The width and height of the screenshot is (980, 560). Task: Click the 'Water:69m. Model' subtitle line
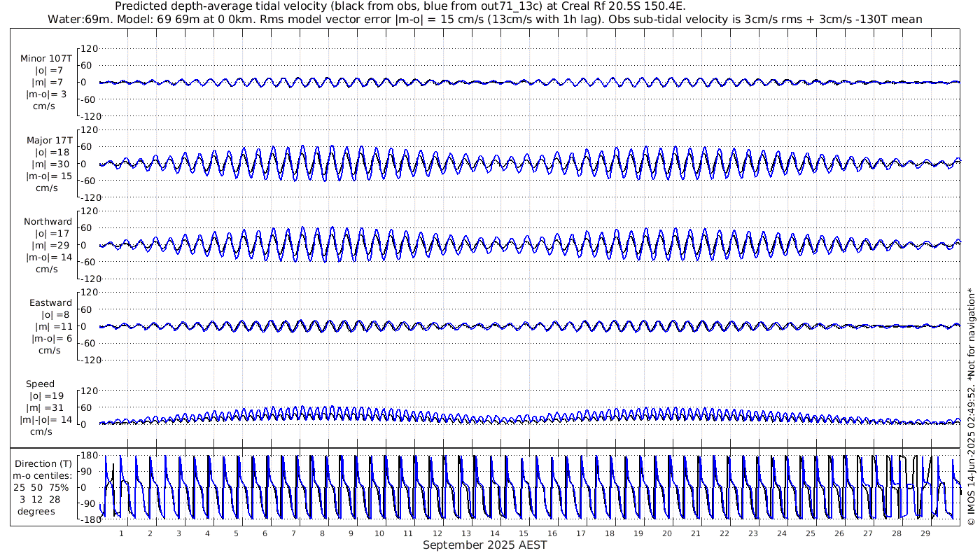(x=484, y=19)
